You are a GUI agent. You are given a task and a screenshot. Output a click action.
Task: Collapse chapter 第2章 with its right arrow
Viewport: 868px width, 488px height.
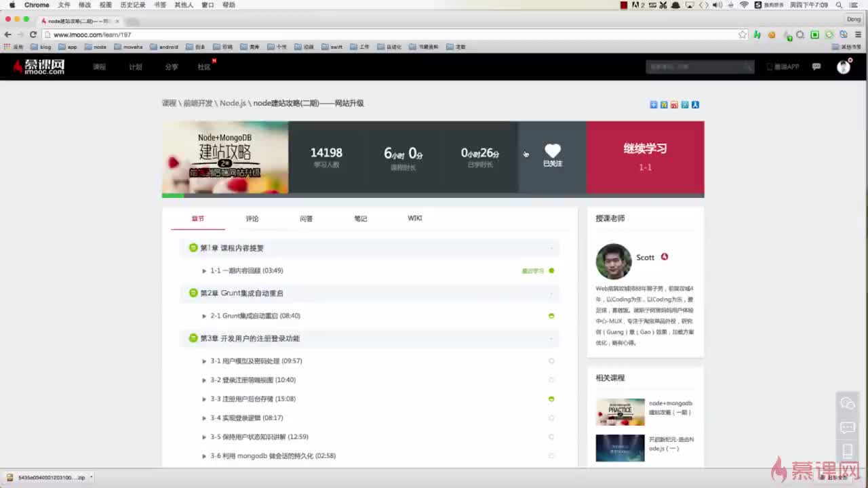click(x=551, y=293)
